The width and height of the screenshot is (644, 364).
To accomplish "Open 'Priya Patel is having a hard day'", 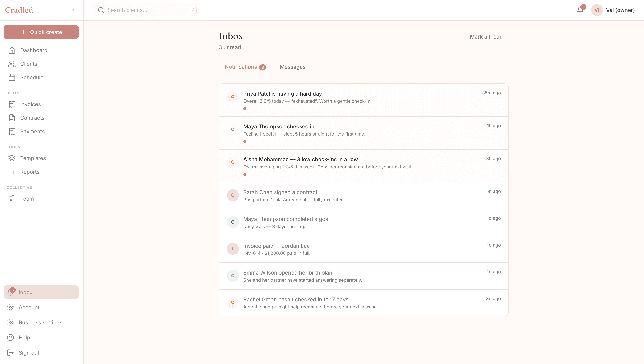I will (x=364, y=100).
